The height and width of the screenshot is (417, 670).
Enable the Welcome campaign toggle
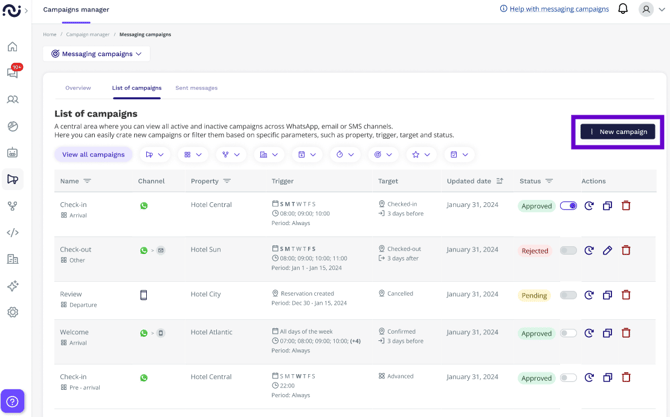(568, 333)
